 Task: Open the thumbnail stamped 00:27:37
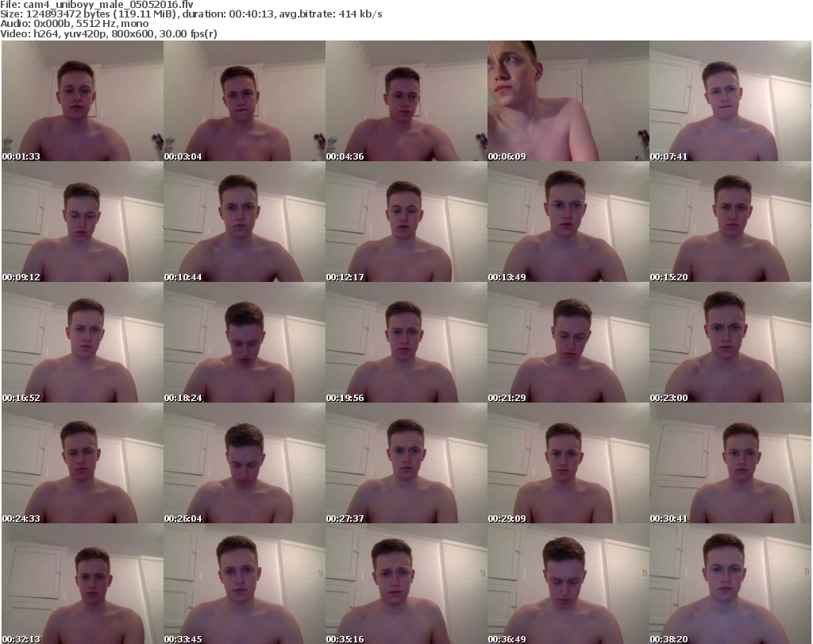406,463
